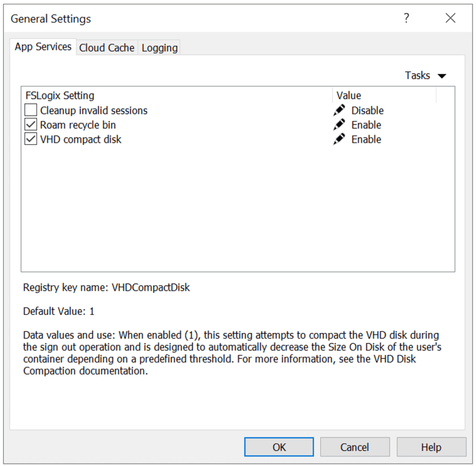Click pencil icon beside Cleanup invalid sessions

pos(339,110)
